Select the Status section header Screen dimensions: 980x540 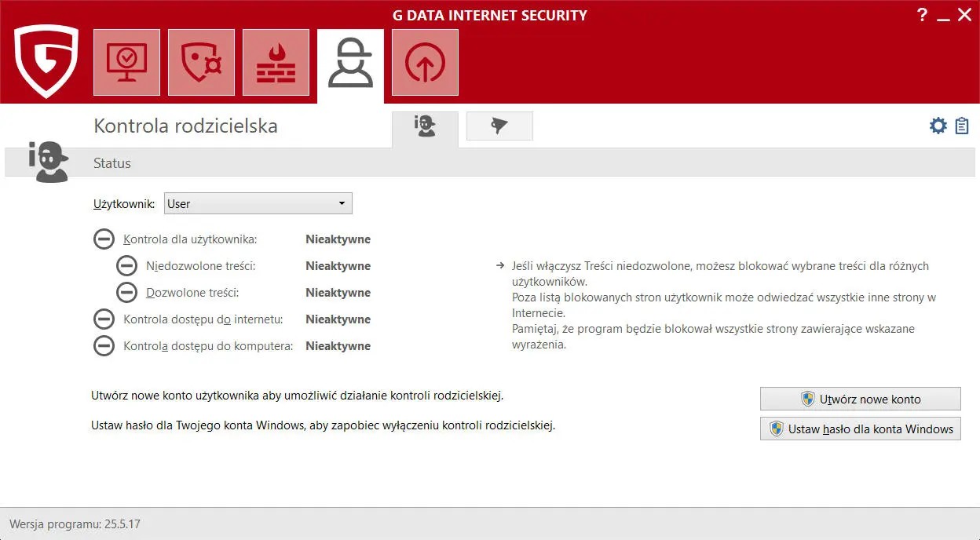point(112,163)
